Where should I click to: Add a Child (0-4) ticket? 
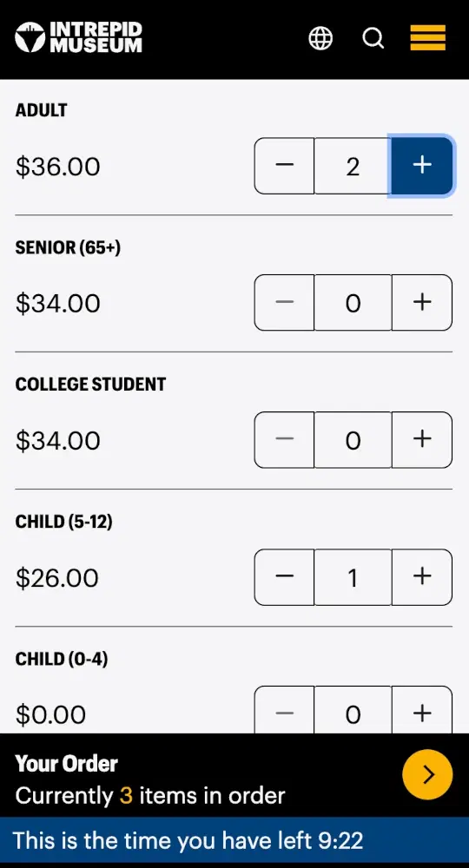tap(422, 711)
